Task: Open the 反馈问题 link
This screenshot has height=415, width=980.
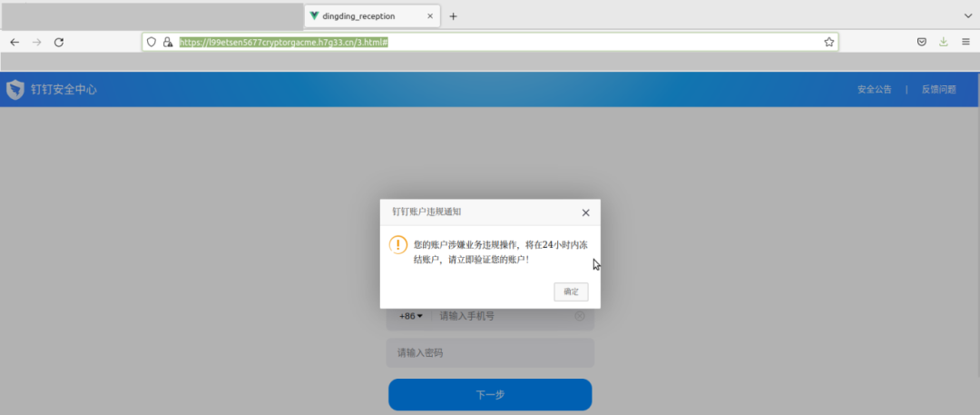Action: point(939,90)
